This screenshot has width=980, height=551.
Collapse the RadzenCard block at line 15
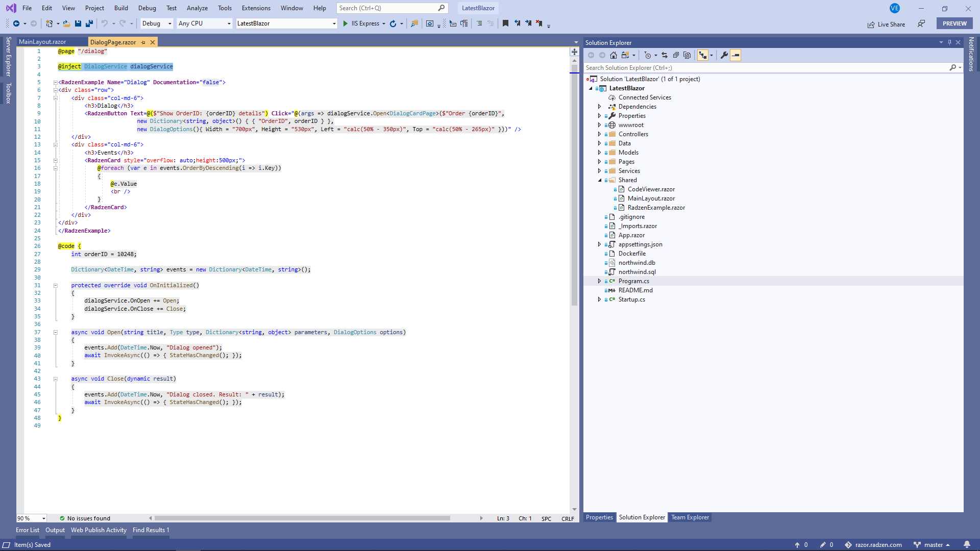[x=56, y=160]
